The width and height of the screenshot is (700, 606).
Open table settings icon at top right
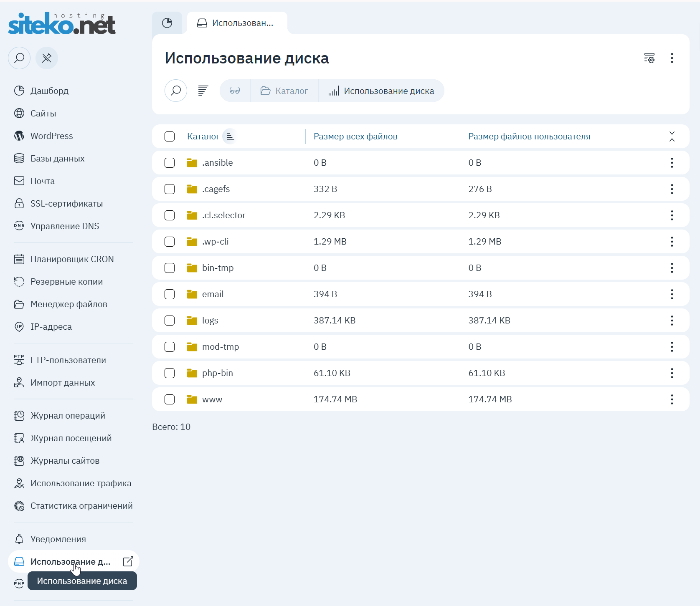click(649, 58)
